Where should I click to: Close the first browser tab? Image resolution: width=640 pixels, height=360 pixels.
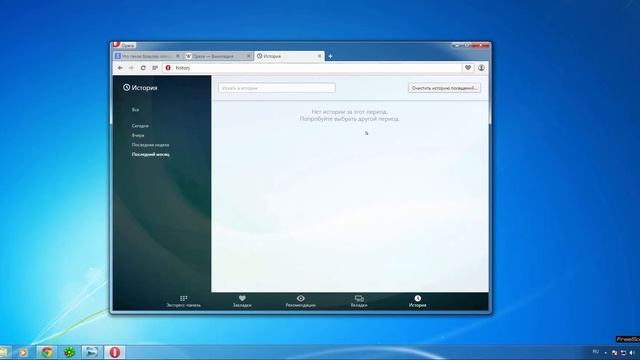click(x=178, y=56)
